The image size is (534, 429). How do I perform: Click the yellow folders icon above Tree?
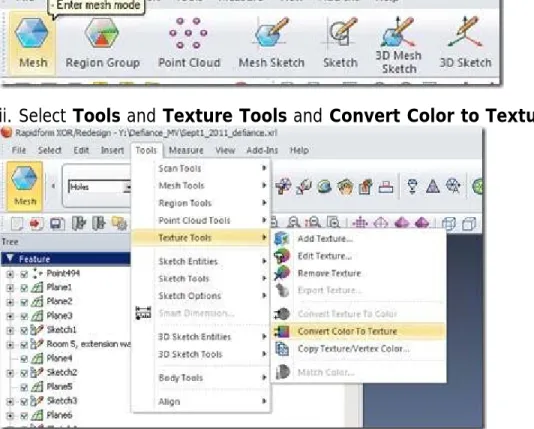pyautogui.click(x=119, y=223)
